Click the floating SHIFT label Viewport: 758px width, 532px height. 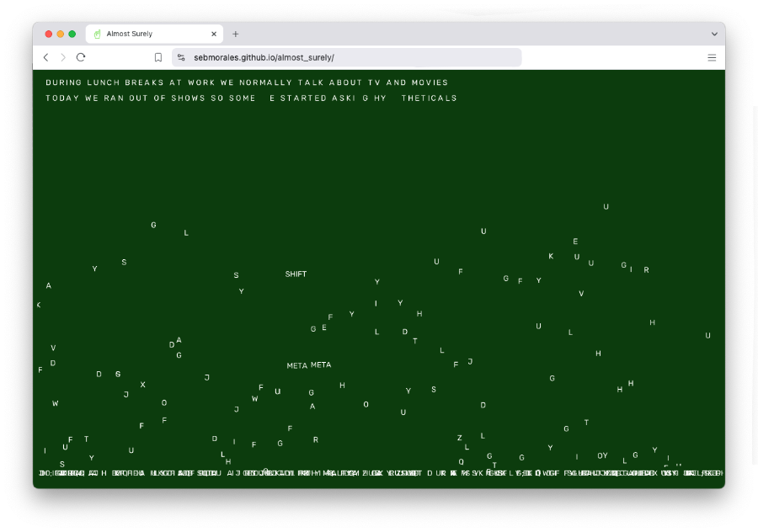tap(296, 274)
